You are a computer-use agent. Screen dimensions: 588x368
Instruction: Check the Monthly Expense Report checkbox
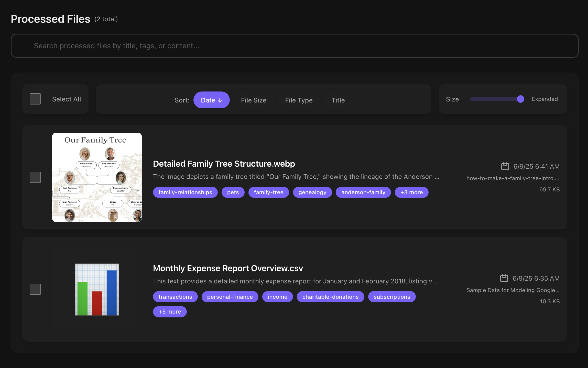click(x=35, y=289)
